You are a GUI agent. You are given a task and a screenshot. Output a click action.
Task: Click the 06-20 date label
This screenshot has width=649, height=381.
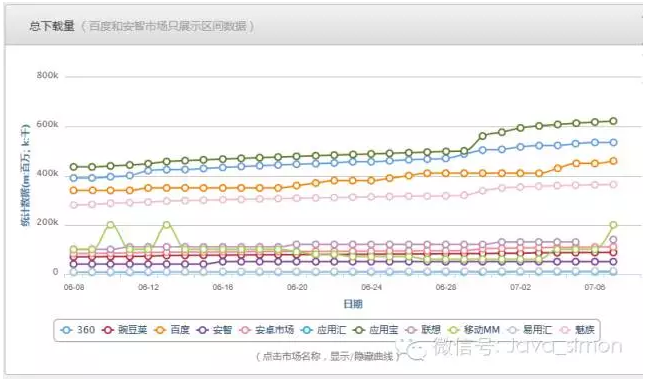pos(297,287)
